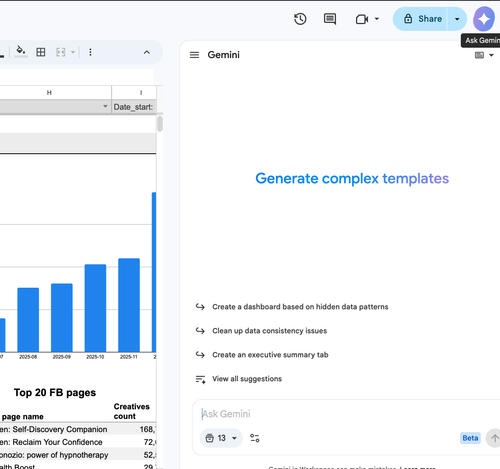Expand the merge cells dropdown arrow
Viewport: 500px width, 469px height.
tap(73, 52)
